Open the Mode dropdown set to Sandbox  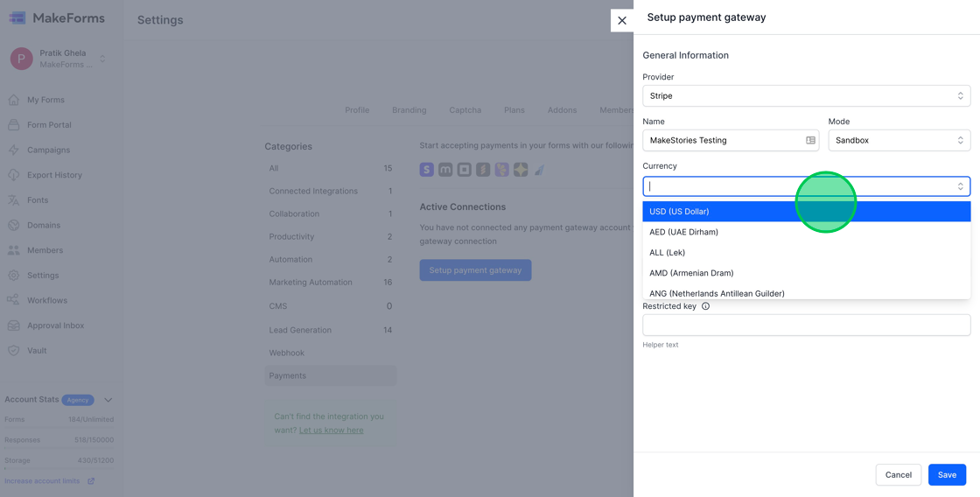click(x=899, y=140)
